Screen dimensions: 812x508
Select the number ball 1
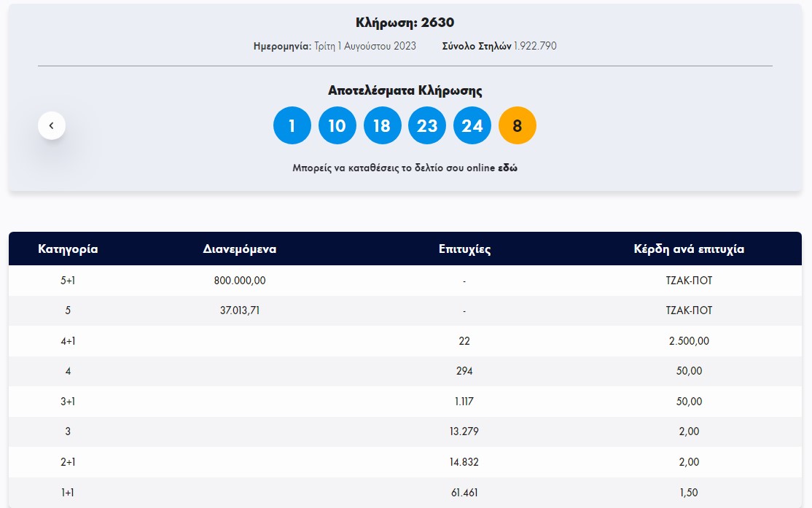click(292, 125)
